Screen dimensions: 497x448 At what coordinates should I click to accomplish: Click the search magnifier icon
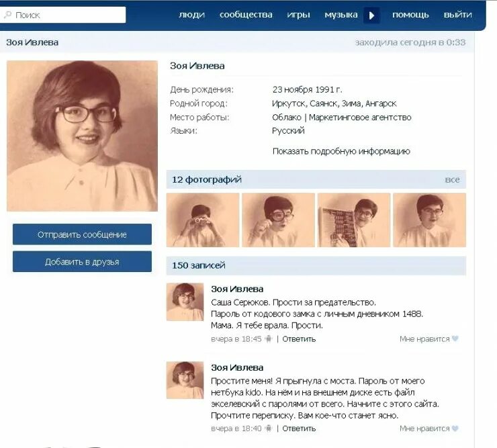tap(7, 15)
